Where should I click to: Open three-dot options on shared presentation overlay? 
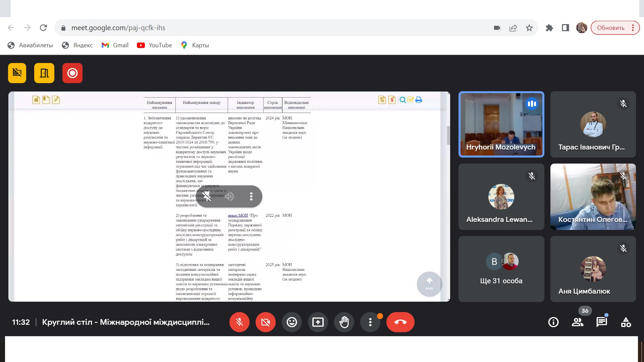tap(251, 196)
